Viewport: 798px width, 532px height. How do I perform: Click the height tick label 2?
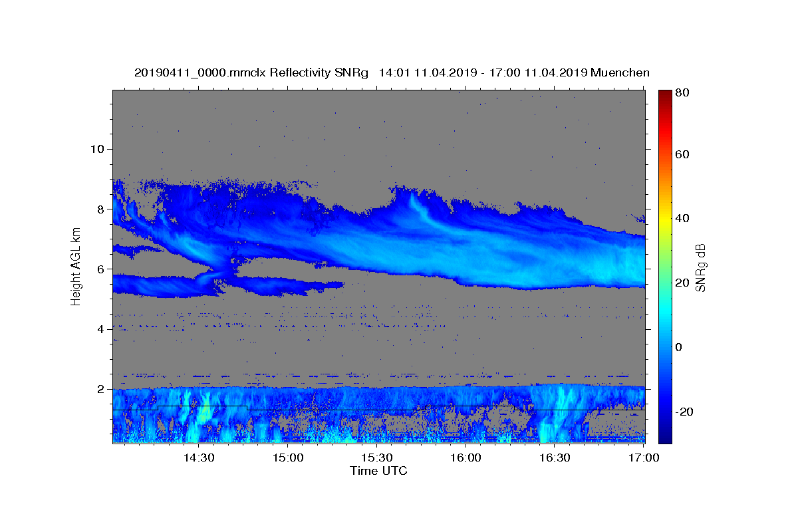pyautogui.click(x=102, y=389)
